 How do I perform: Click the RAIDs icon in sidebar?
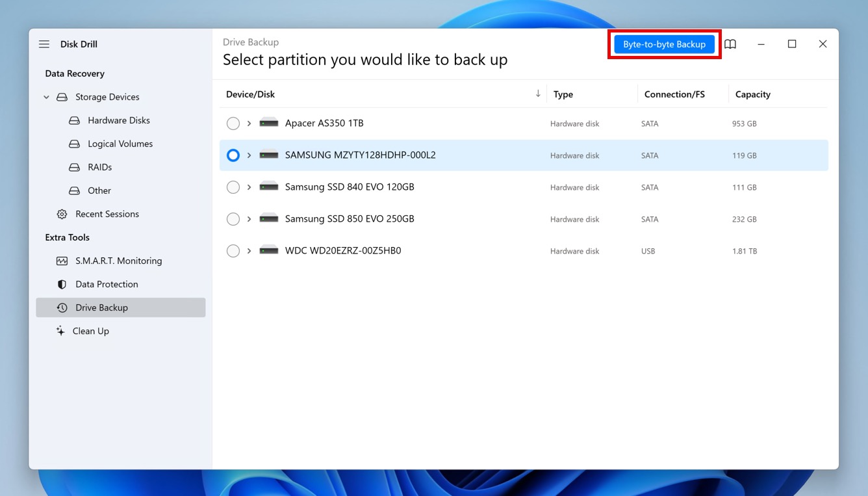(75, 167)
